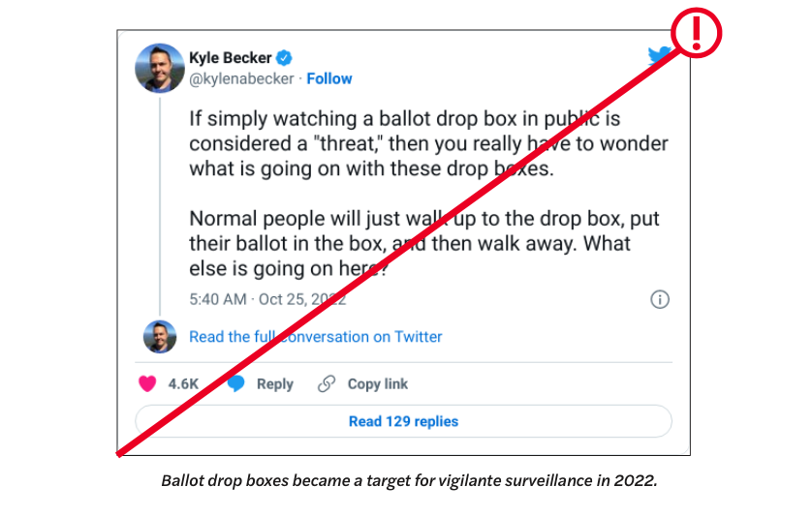
Task: Click the caption about vigilante surveillance
Action: tap(409, 480)
